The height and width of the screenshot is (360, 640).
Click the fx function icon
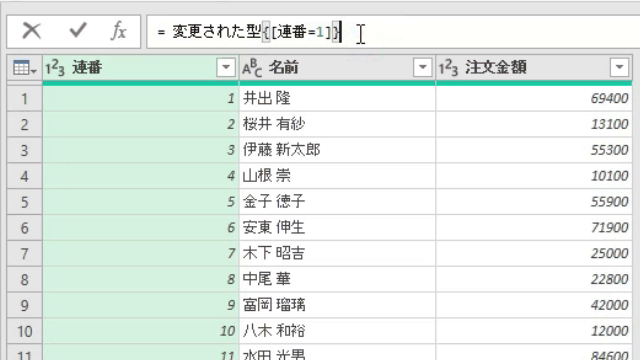click(118, 31)
